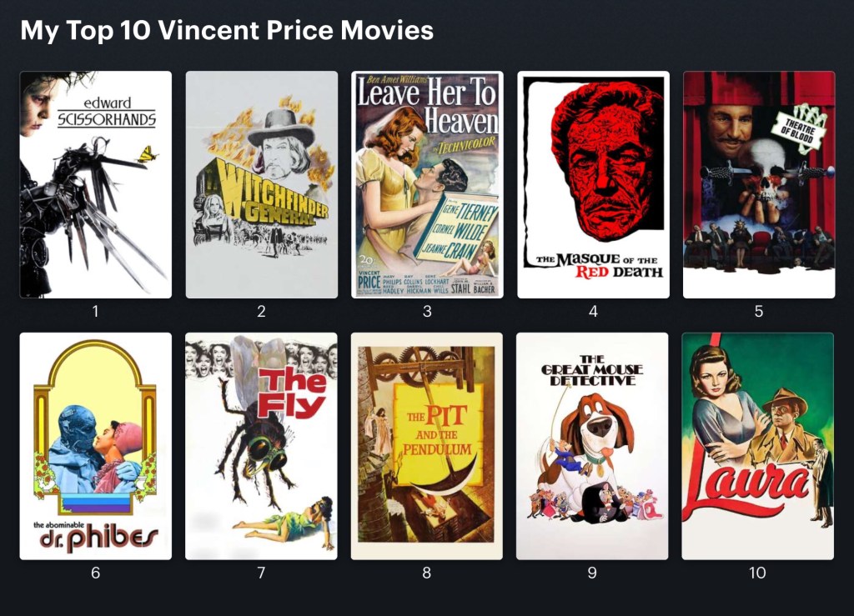
Task: Click rank number 2 under Witchfinder General
Action: [x=261, y=311]
